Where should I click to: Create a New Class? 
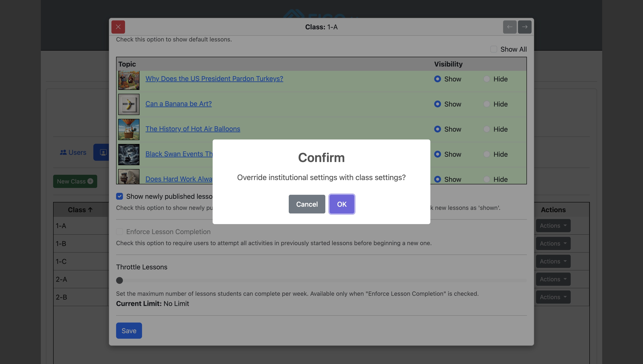coord(75,181)
